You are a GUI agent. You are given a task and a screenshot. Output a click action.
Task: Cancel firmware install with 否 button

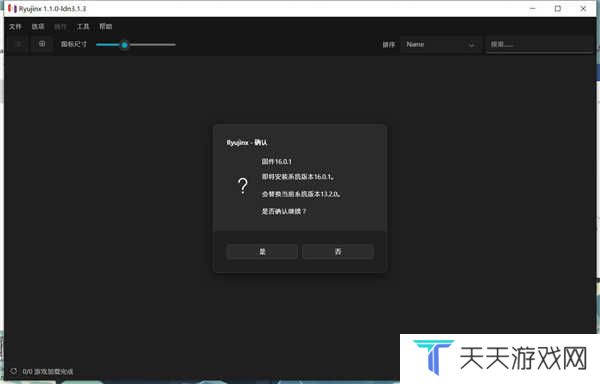[338, 252]
